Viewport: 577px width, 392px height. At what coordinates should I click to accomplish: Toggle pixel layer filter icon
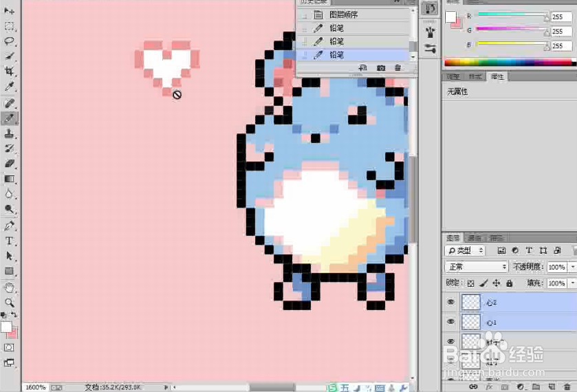point(501,250)
